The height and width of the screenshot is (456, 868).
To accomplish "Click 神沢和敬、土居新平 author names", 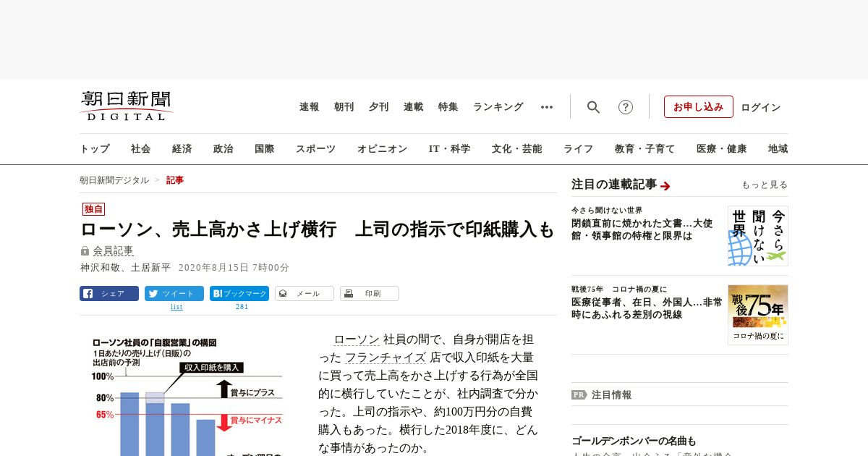I will 125,267.
